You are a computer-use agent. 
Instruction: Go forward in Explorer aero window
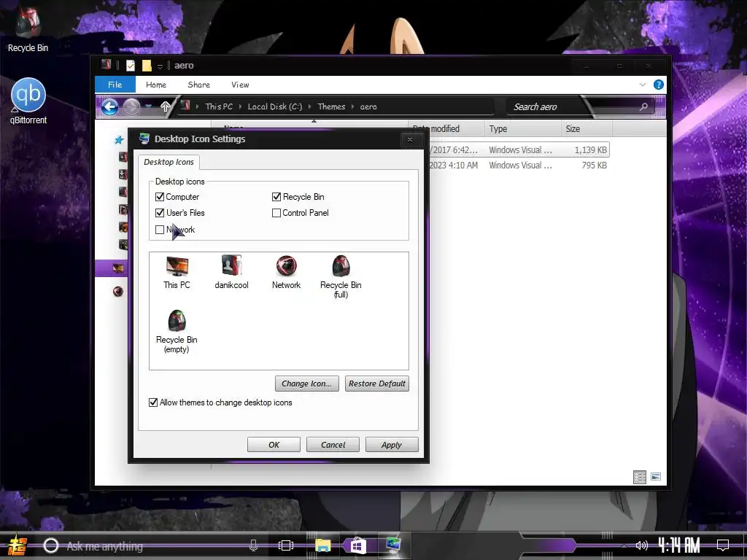click(x=131, y=106)
